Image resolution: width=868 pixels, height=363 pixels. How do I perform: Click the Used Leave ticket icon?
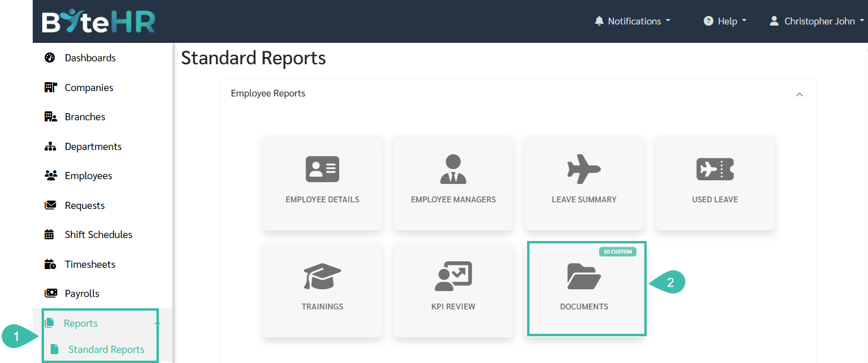click(x=715, y=170)
